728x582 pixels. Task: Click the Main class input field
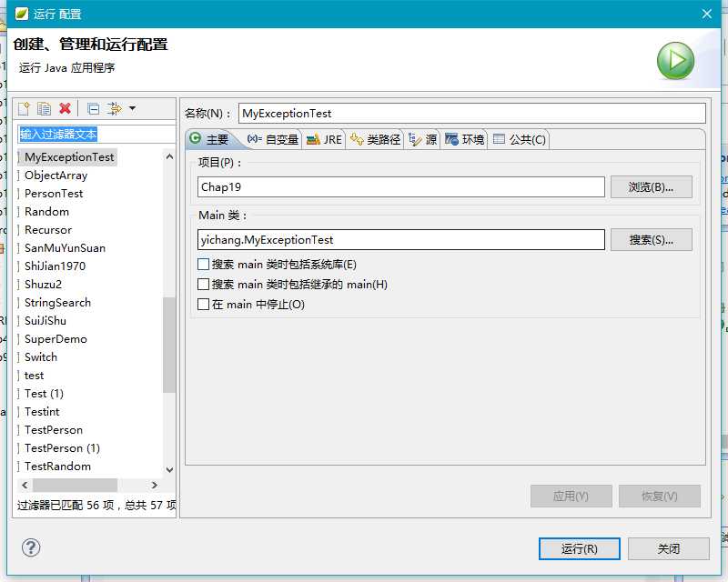tap(401, 240)
